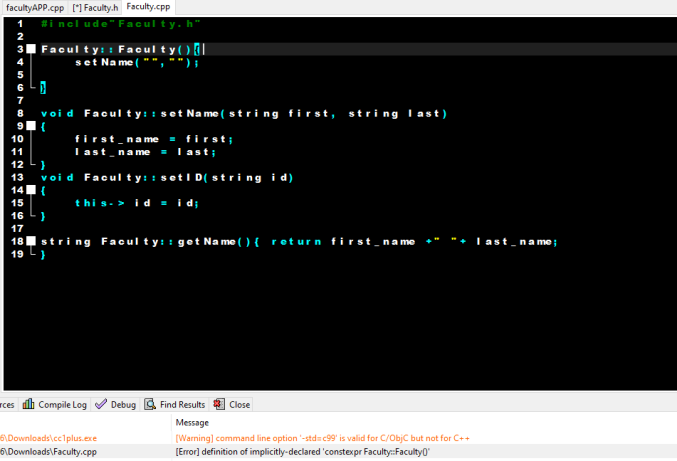The image size is (677, 461).
Task: Select the -std=c99 warning message row
Action: click(x=323, y=438)
